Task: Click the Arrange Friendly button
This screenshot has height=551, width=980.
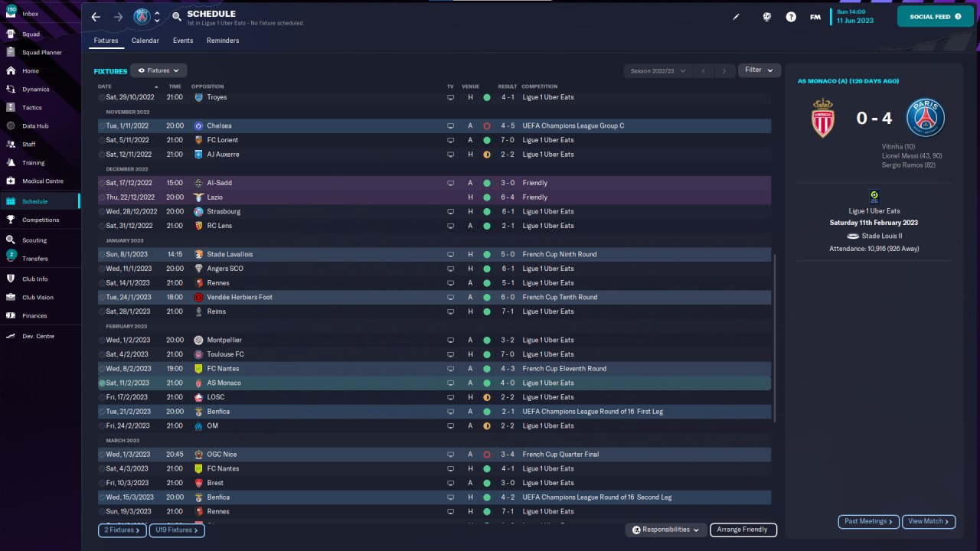Action: point(743,530)
